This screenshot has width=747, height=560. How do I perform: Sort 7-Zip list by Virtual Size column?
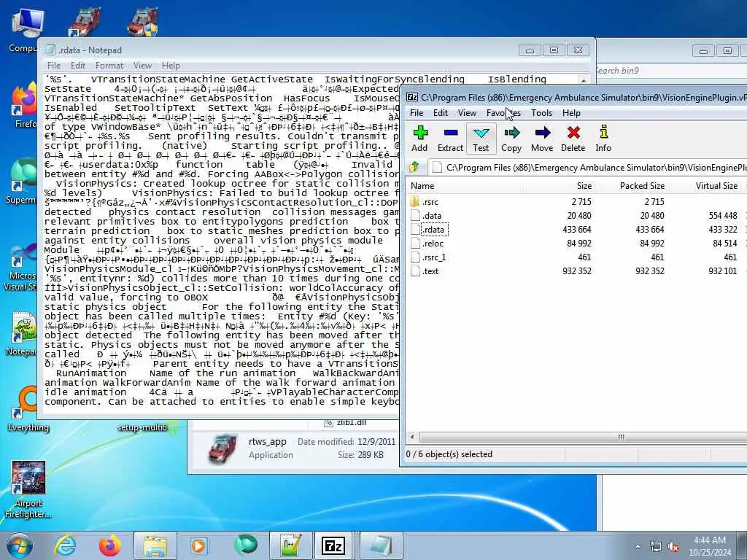coord(705,186)
